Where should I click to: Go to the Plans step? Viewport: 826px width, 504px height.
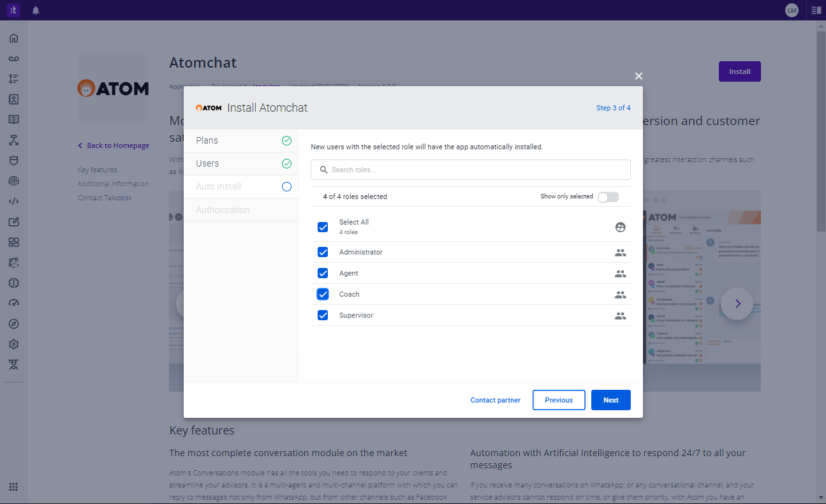pyautogui.click(x=240, y=140)
